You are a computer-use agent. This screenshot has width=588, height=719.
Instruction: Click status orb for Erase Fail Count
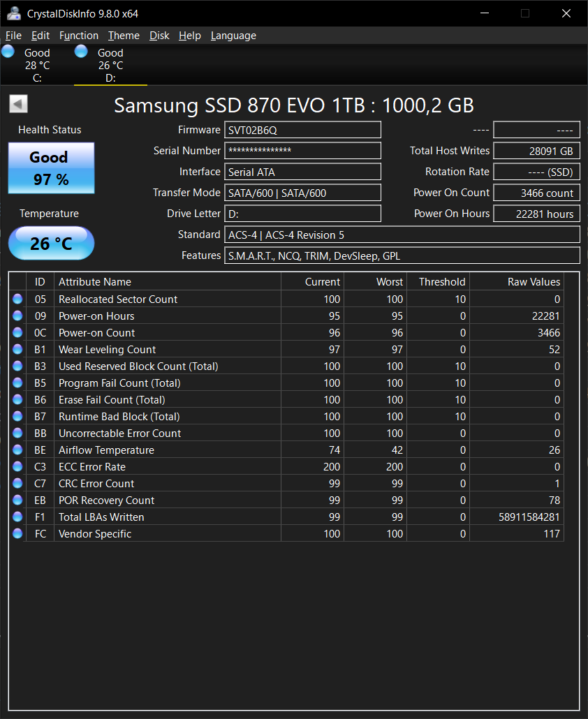(x=17, y=399)
